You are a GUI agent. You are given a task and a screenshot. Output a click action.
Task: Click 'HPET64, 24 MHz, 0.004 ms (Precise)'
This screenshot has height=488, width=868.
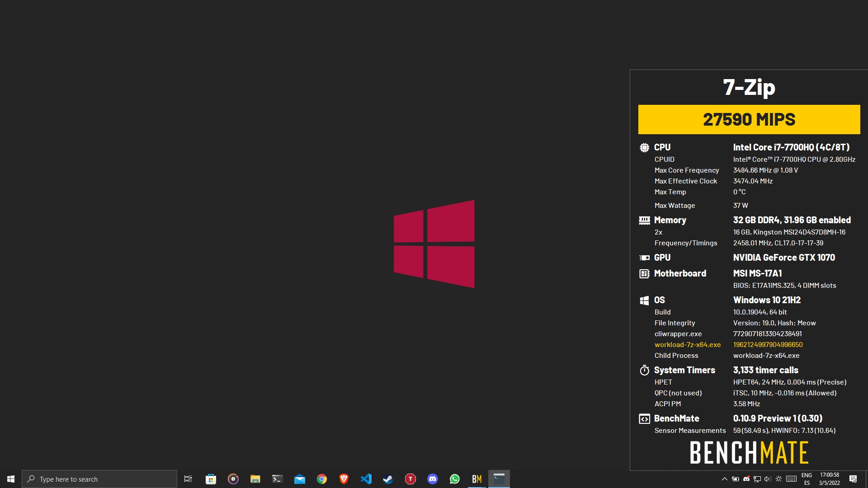(790, 382)
